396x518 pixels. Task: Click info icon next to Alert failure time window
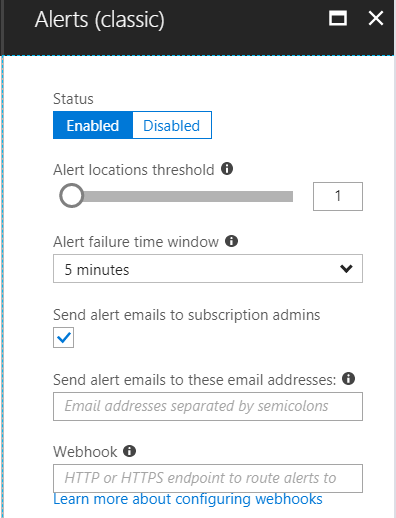(x=231, y=241)
